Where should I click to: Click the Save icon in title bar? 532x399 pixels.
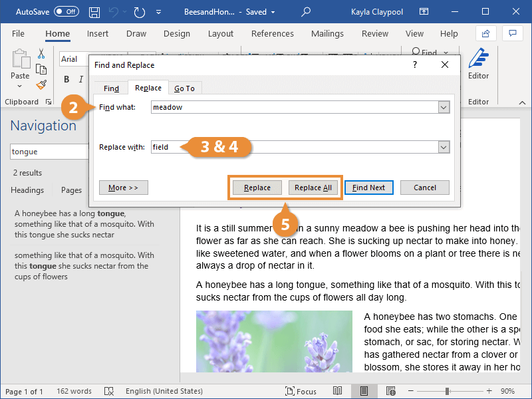coord(94,12)
